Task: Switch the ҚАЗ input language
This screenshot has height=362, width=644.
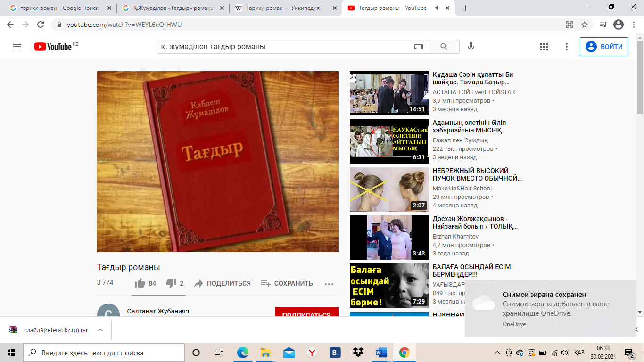Action: point(579,353)
